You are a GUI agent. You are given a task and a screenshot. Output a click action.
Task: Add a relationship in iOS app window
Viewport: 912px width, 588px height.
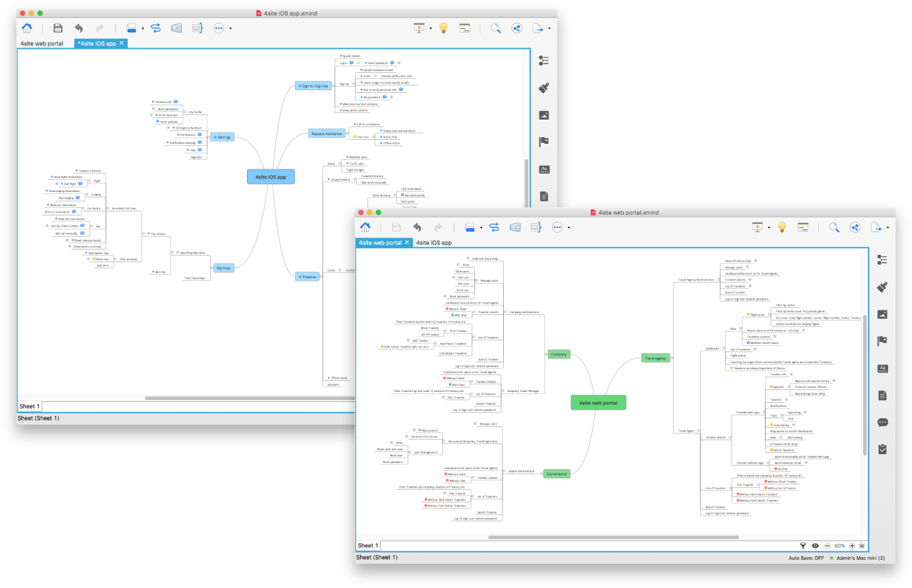coord(155,28)
